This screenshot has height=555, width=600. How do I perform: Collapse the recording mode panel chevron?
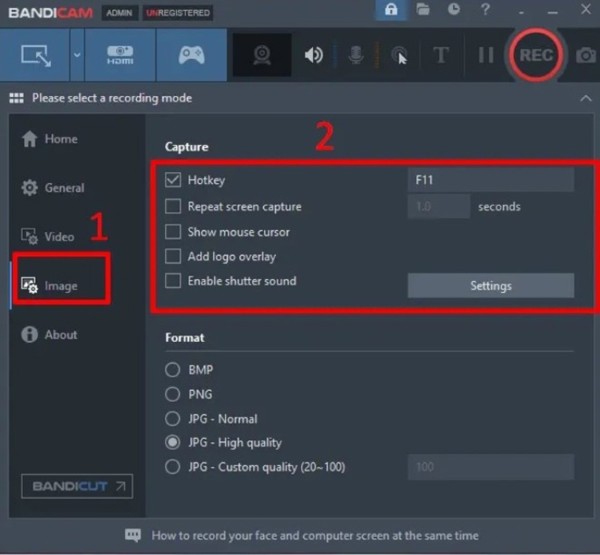[584, 98]
